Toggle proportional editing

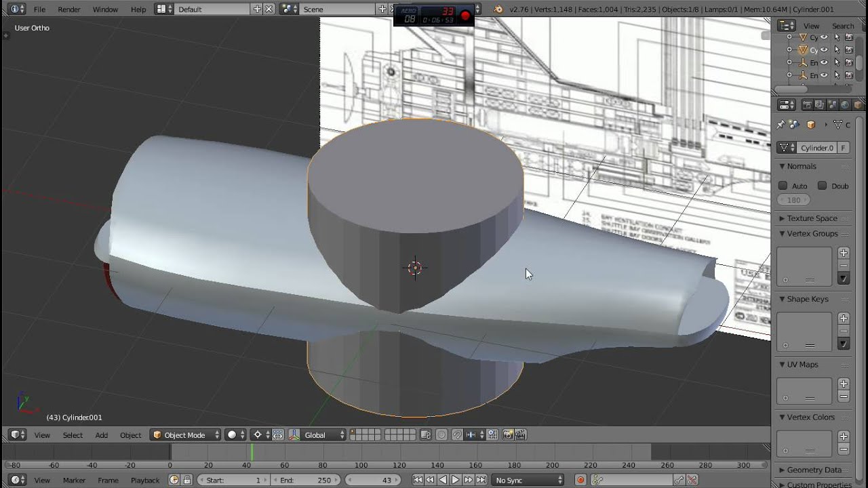tap(441, 435)
